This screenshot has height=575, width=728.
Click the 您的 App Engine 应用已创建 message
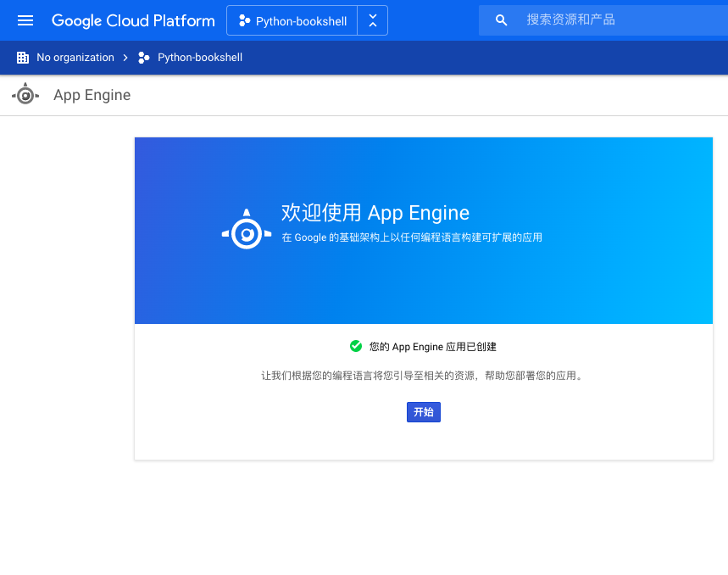point(433,347)
